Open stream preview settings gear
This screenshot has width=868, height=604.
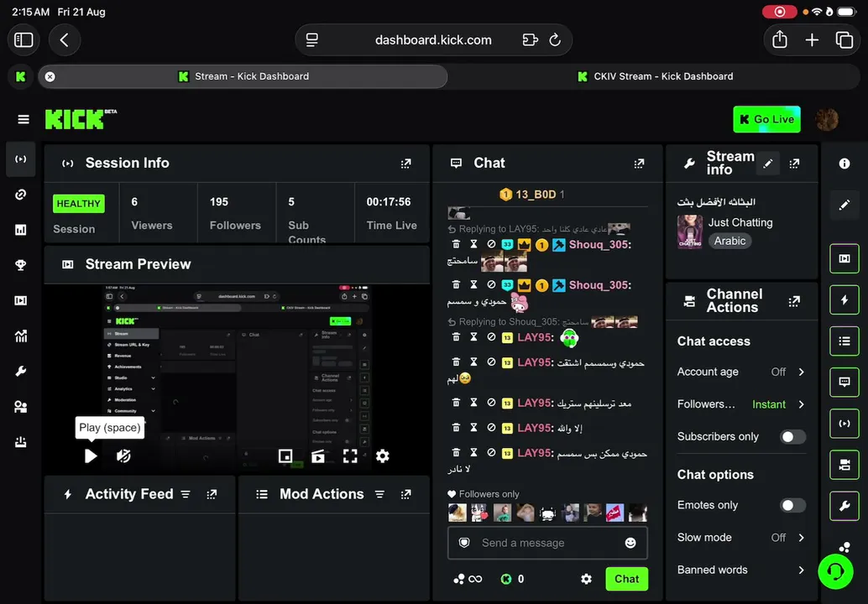click(383, 456)
